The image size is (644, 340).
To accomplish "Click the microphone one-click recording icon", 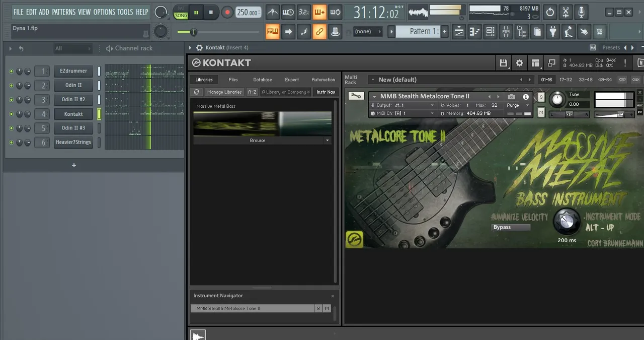I will coord(581,12).
